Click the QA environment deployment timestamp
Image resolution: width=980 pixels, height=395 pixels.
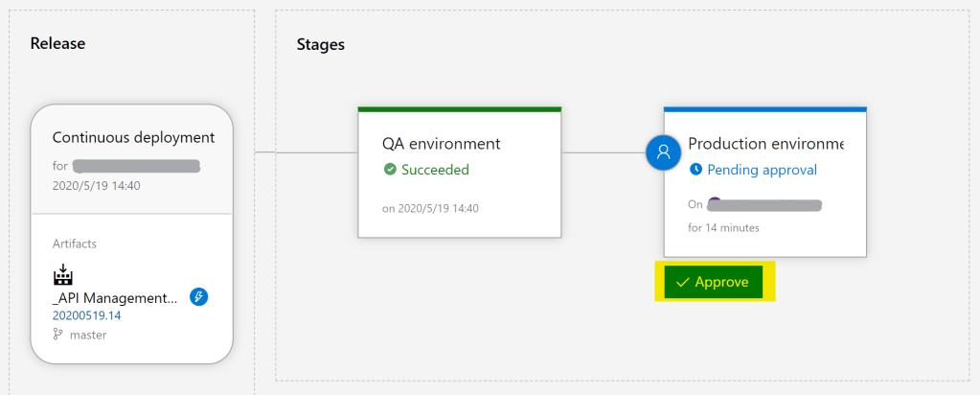point(430,207)
